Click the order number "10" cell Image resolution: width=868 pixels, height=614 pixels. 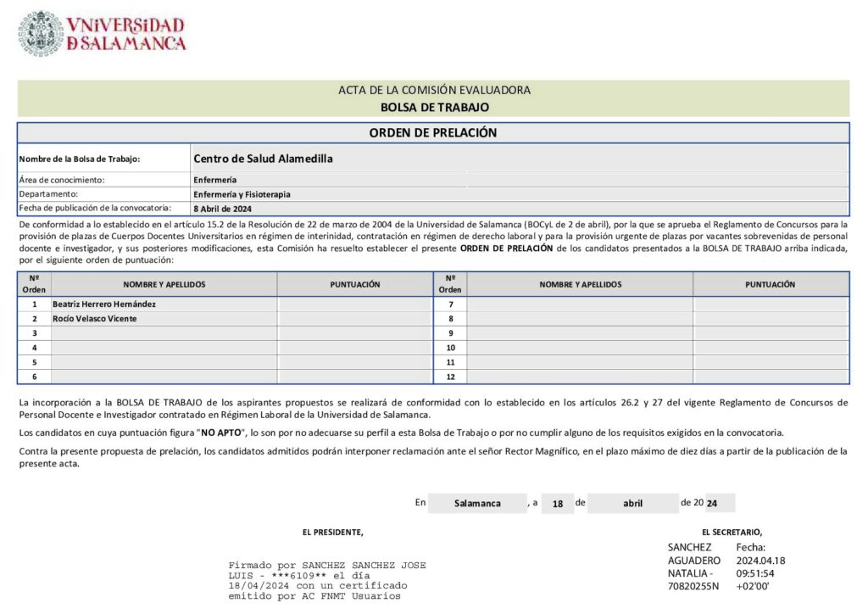tap(451, 347)
